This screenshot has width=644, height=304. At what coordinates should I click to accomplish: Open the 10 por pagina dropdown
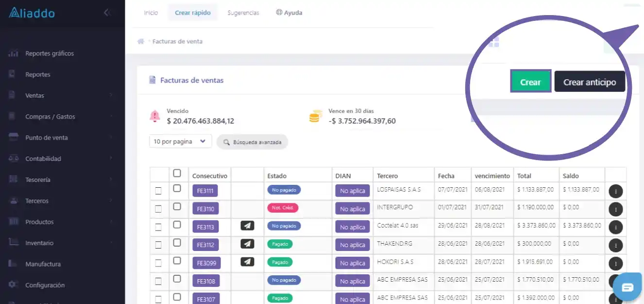click(181, 142)
